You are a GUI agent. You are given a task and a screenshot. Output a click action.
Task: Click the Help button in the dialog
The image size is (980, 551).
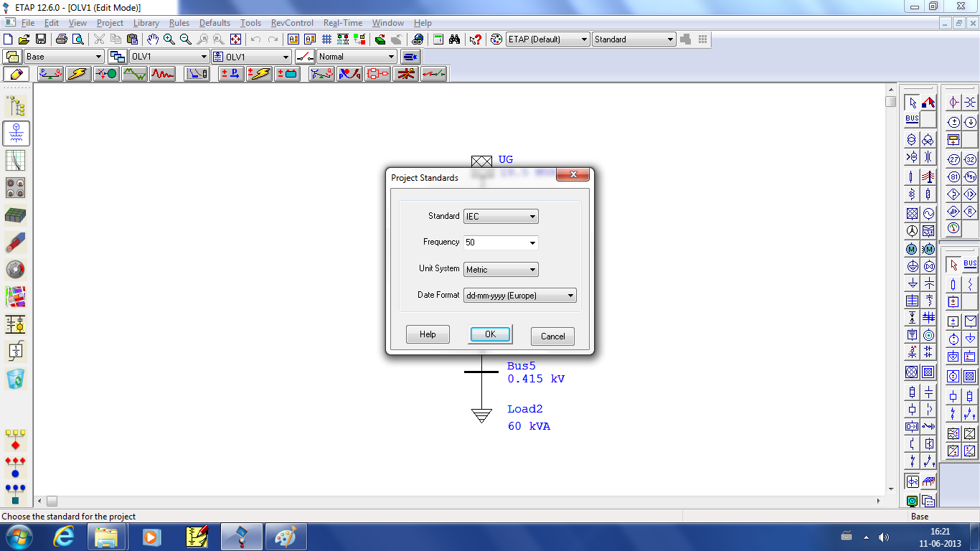click(x=428, y=334)
